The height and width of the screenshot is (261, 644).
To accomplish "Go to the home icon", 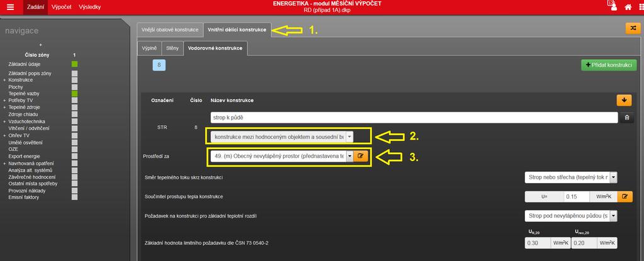I will 628,7.
